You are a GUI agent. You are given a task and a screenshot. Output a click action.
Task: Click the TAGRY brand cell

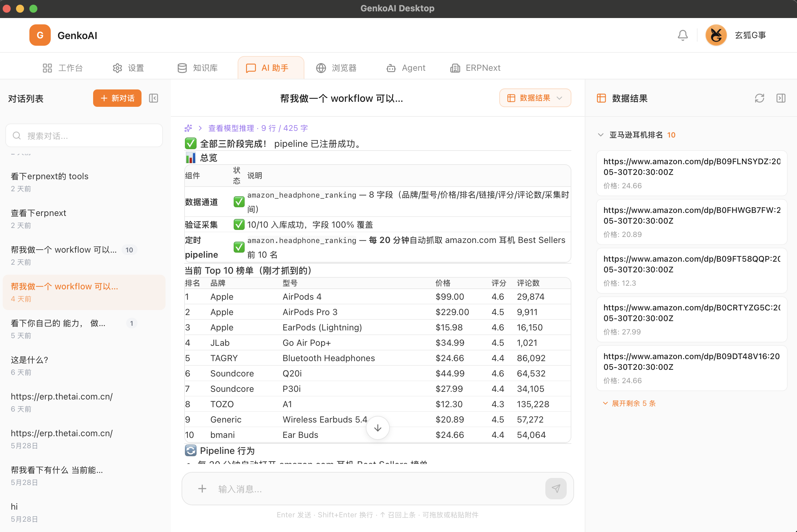[x=224, y=358]
